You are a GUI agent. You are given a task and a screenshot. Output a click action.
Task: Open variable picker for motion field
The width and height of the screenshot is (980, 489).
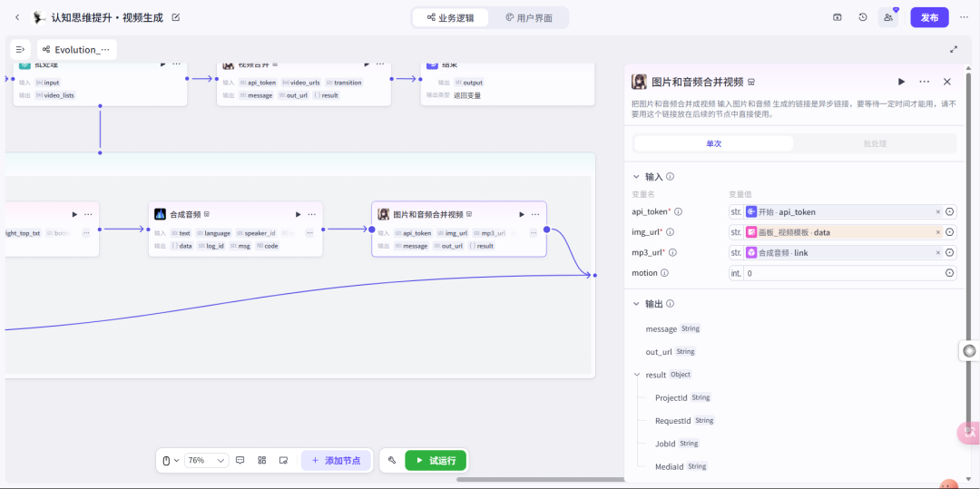949,273
